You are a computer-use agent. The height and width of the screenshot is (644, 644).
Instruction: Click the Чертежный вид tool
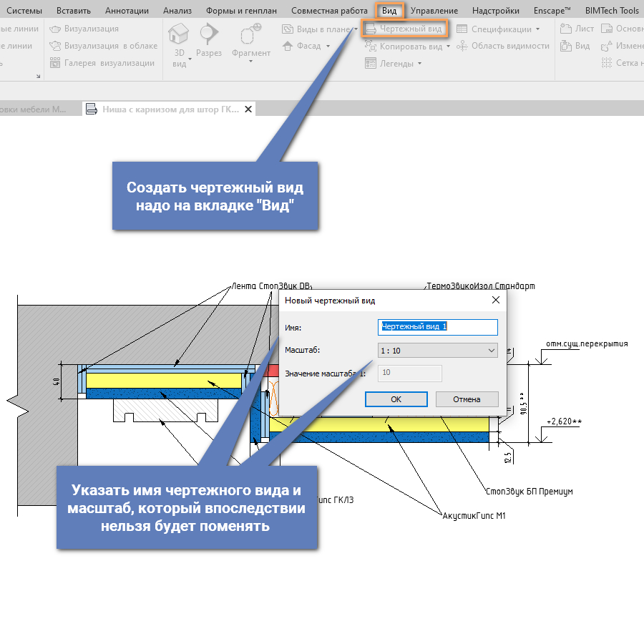click(404, 29)
